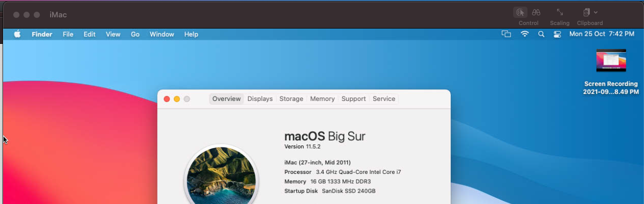This screenshot has height=204, width=644.
Task: Switch to the Storage tab
Action: 291,99
